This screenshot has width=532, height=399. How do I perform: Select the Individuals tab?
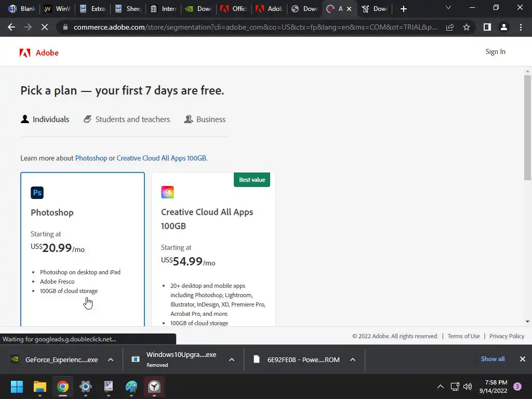point(45,119)
